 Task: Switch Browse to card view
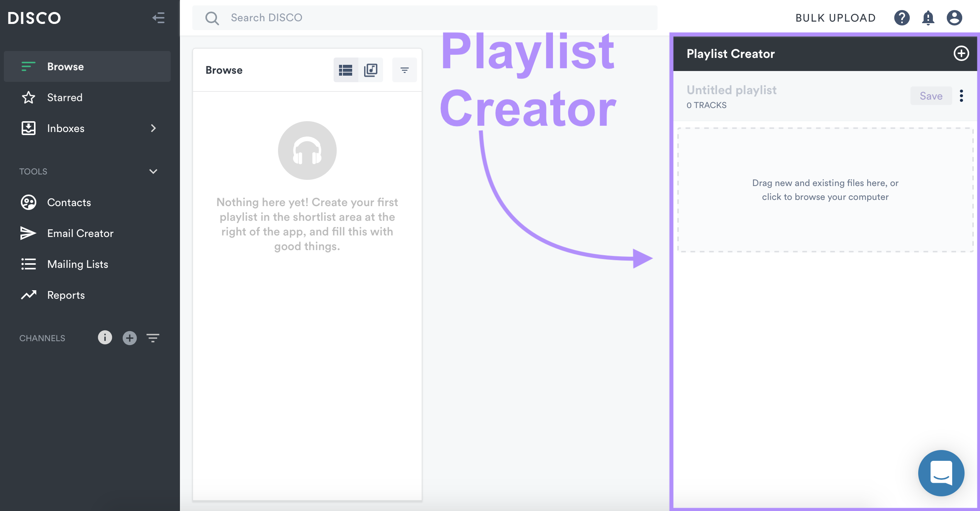tap(370, 70)
